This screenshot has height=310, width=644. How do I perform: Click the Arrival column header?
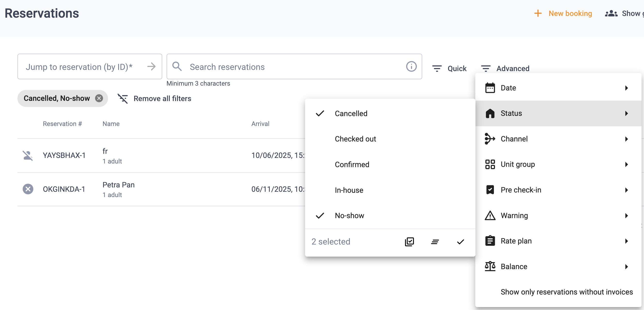tap(260, 124)
